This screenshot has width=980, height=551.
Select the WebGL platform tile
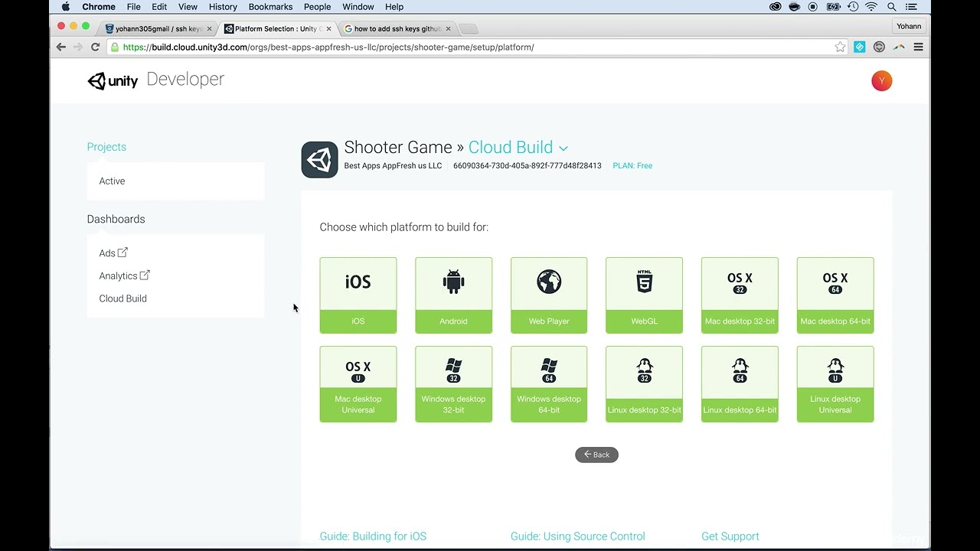[644, 295]
